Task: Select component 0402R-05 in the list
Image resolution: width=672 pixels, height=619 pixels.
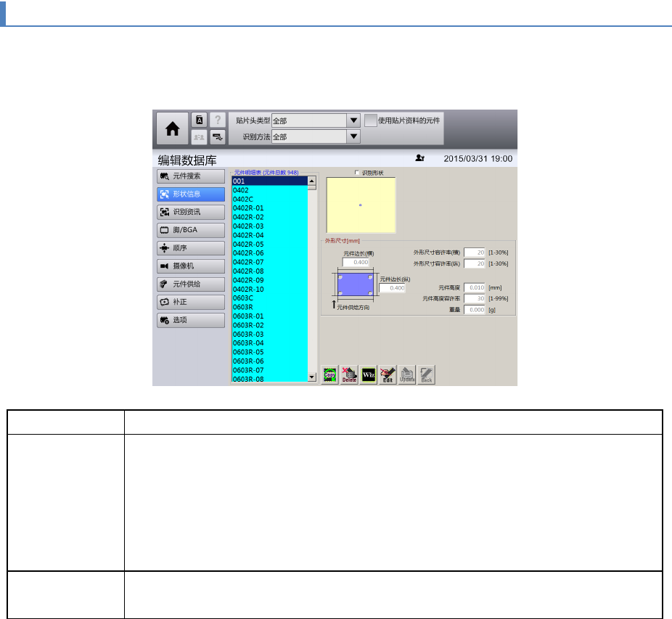Action: (x=269, y=245)
